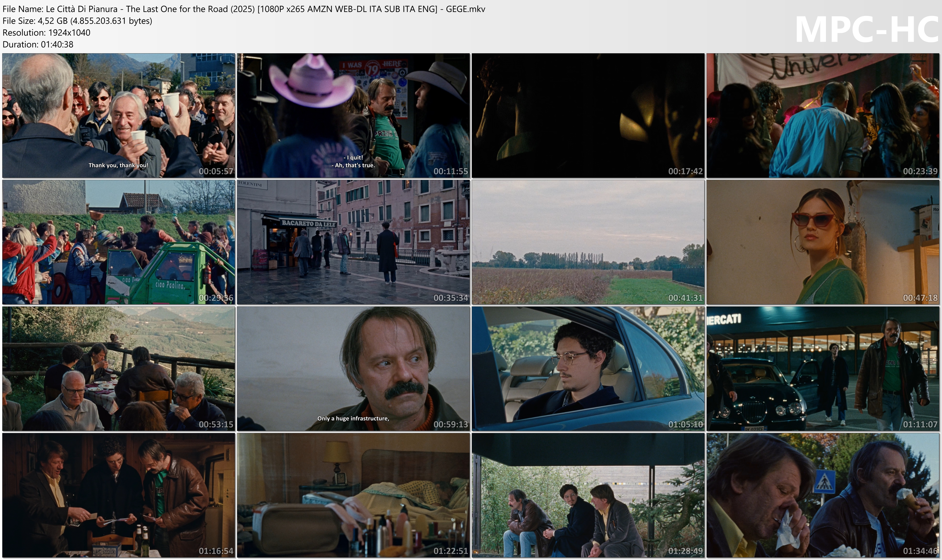Select the woman in red sunglasses thumbnail
Screen dimensions: 942x560
[823, 242]
